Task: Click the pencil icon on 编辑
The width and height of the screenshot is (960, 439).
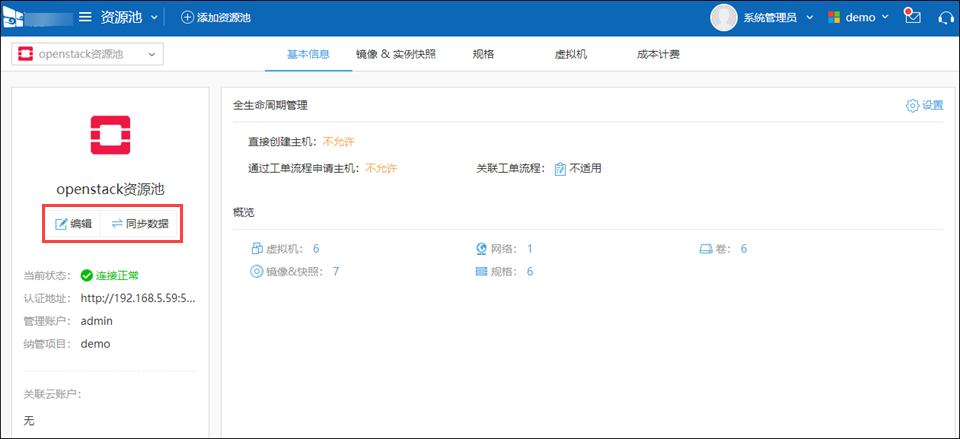Action: [61, 224]
